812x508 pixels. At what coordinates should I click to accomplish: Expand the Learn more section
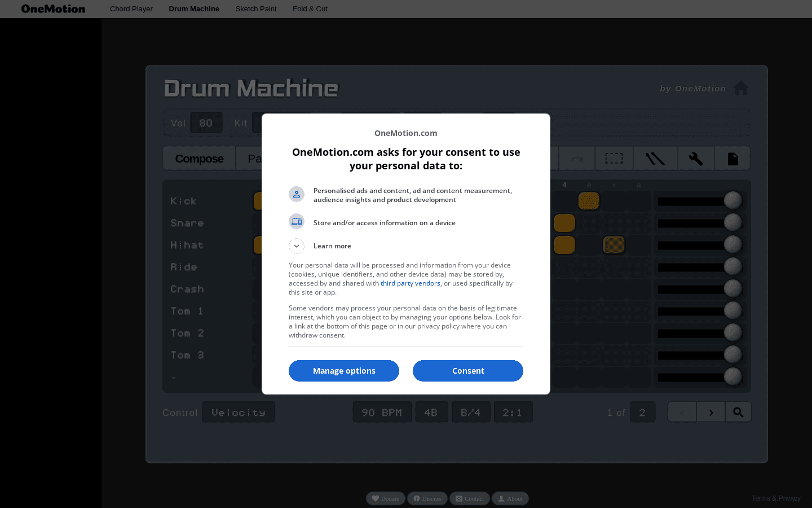(297, 246)
